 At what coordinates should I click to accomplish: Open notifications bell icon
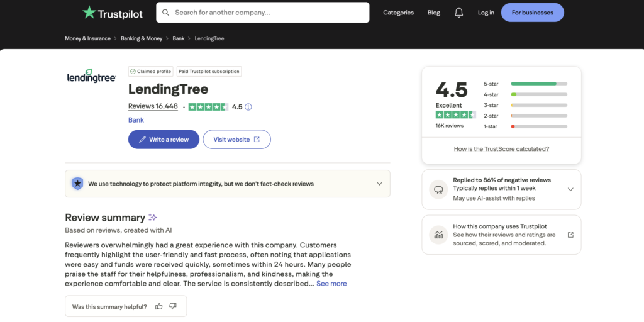(x=458, y=13)
